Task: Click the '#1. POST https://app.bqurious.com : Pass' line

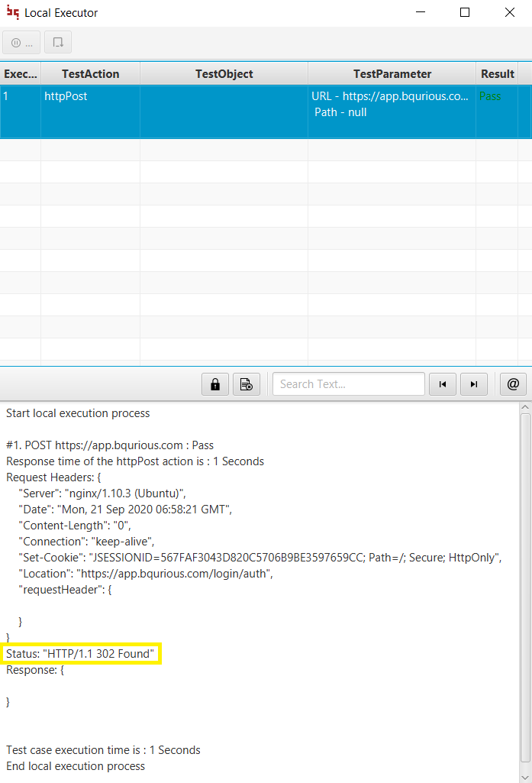Action: click(110, 445)
